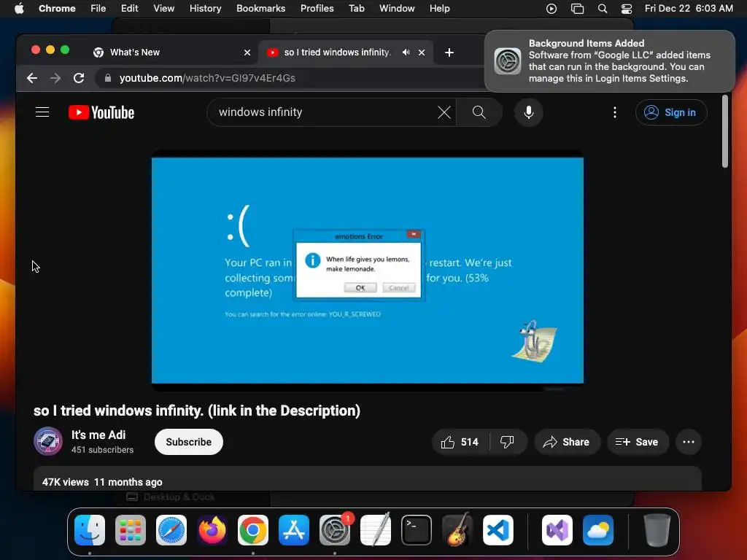Viewport: 747px width, 560px height.
Task: Subscribe to It's me Adi
Action: click(189, 442)
